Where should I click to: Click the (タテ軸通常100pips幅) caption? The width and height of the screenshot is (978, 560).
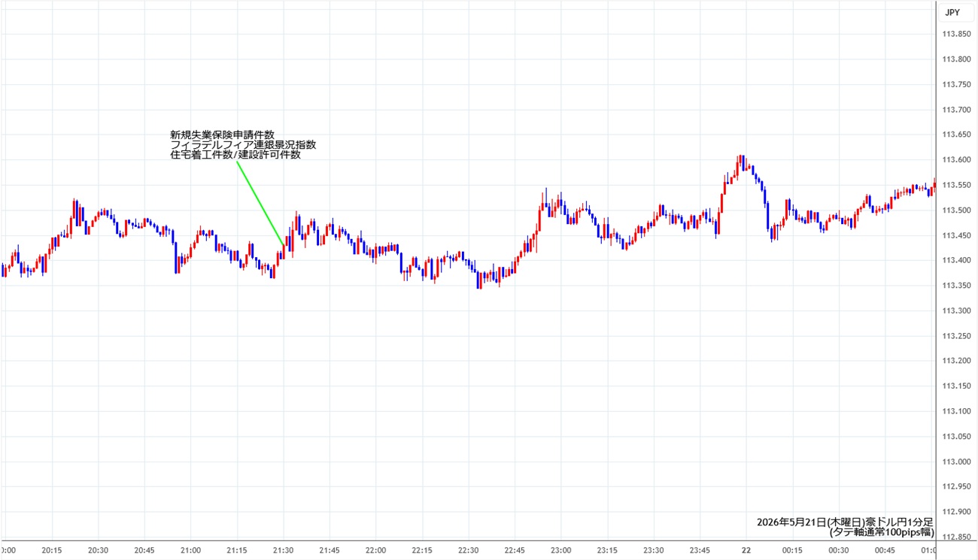click(882, 532)
